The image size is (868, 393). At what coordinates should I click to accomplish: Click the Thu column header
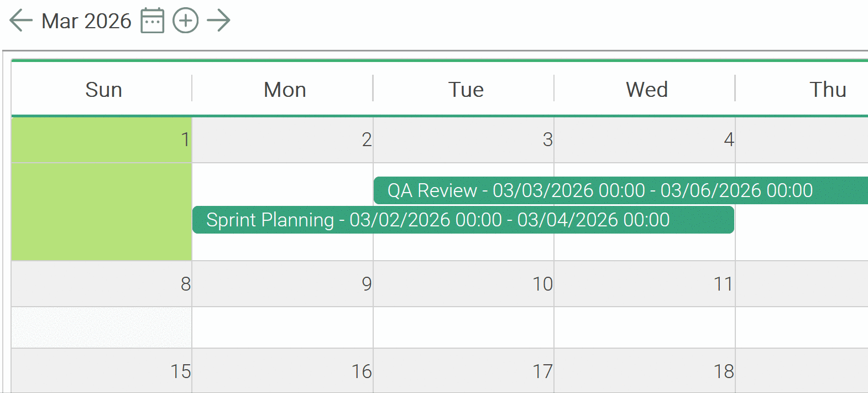pos(827,90)
